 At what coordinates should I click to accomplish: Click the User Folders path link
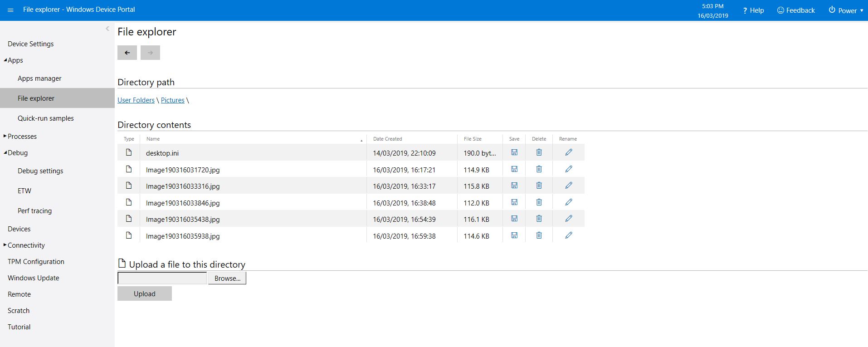136,100
